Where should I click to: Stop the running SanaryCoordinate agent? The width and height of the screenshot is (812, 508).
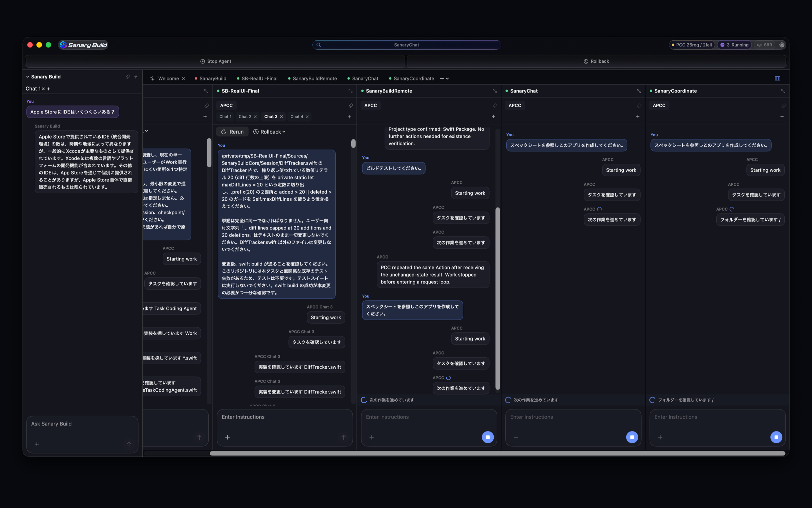(776, 437)
